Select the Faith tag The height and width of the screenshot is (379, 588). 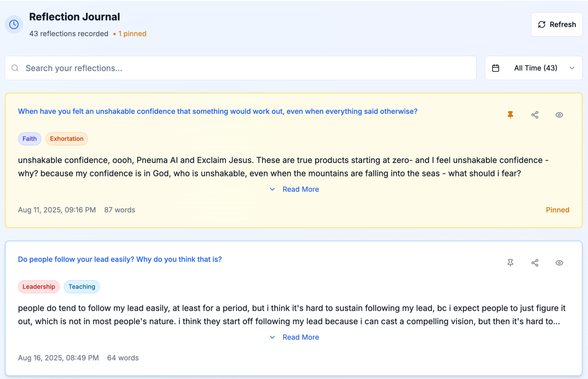30,139
